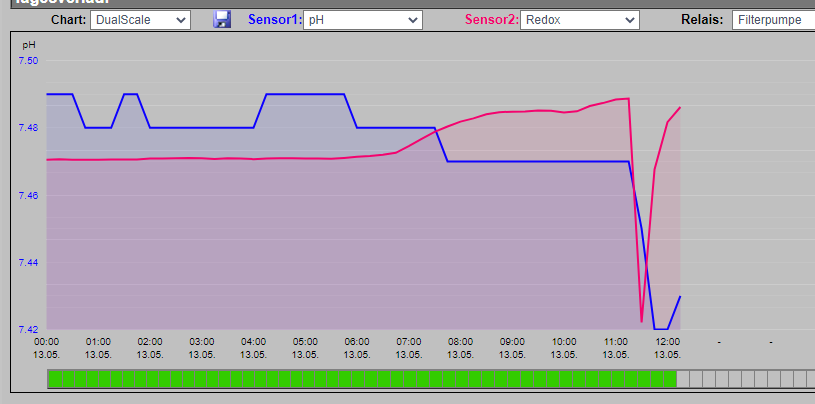The image size is (815, 404).
Task: Click the 08:00 time axis label
Action: [461, 342]
